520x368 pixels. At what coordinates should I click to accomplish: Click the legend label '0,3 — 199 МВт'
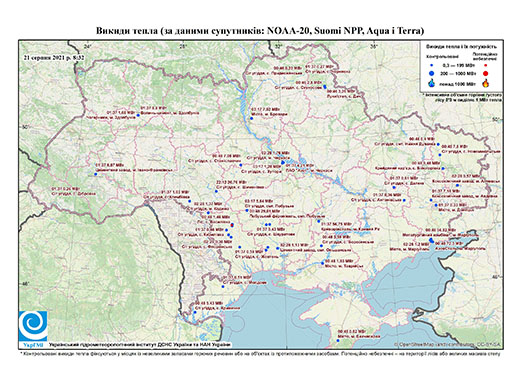point(459,66)
